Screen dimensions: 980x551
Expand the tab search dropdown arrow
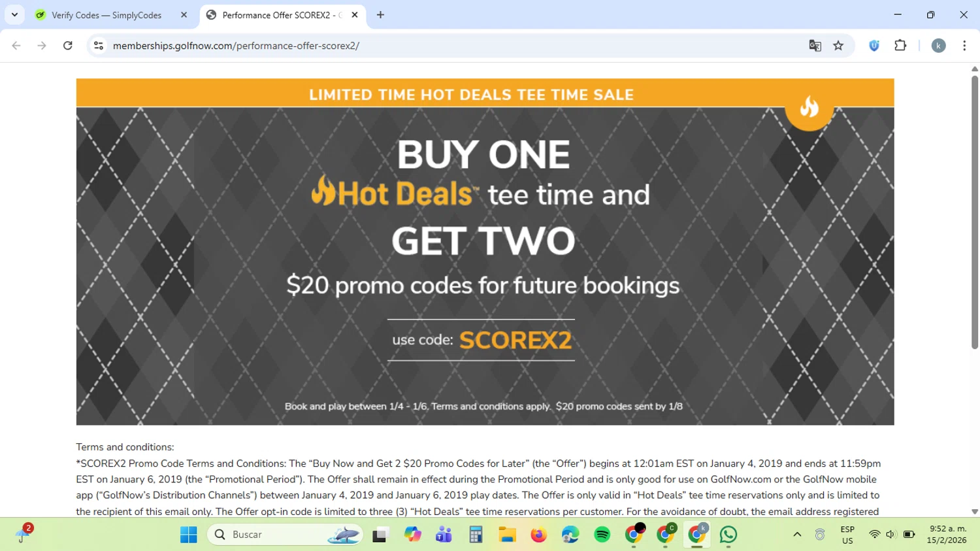[x=14, y=14]
